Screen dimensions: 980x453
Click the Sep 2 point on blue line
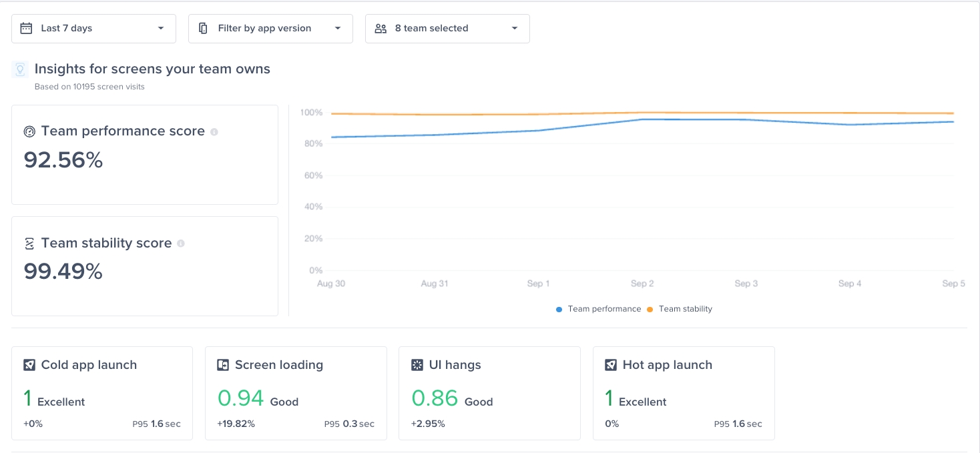coord(642,119)
